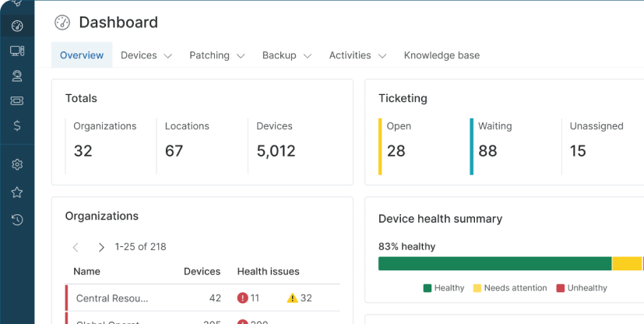Open the dollar sign billing icon
This screenshot has height=324, width=644.
(17, 125)
